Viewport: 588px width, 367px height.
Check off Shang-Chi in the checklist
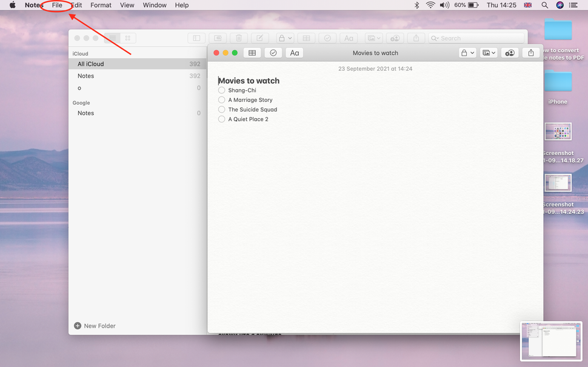222,90
